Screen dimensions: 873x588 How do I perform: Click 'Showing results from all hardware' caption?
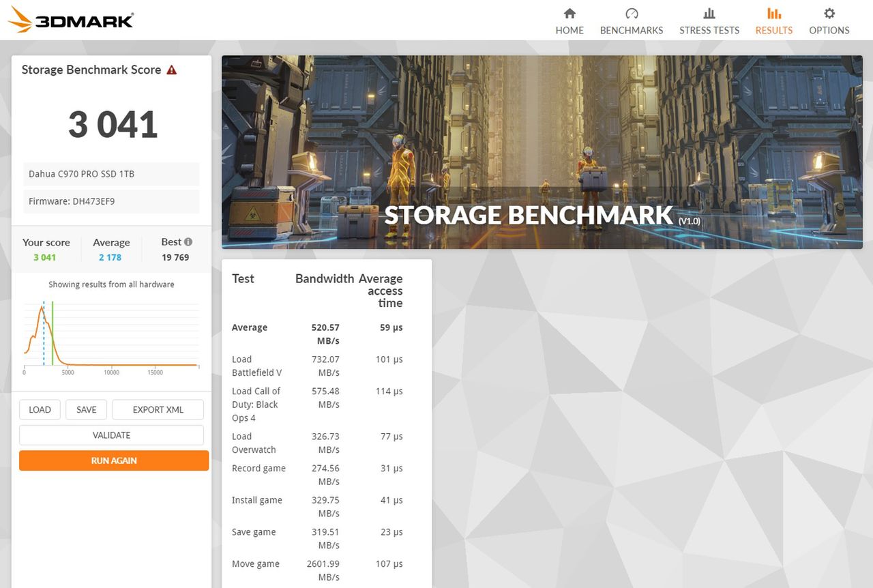111,284
